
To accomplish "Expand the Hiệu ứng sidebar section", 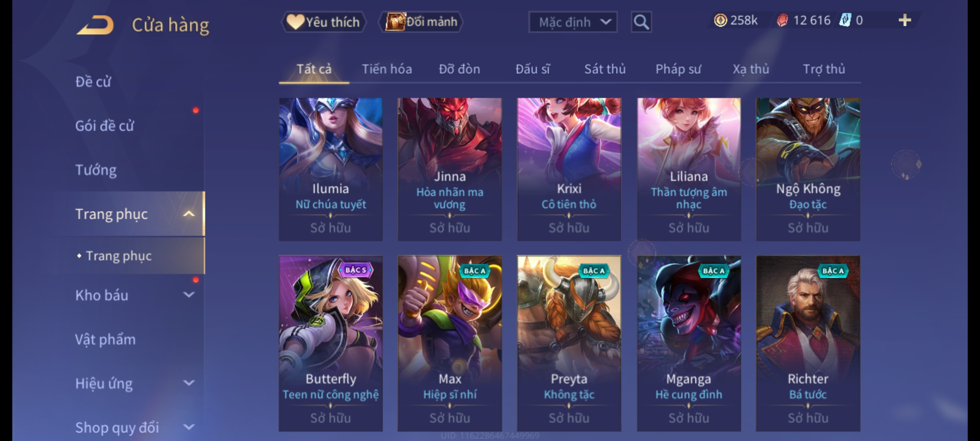I will pos(189,383).
